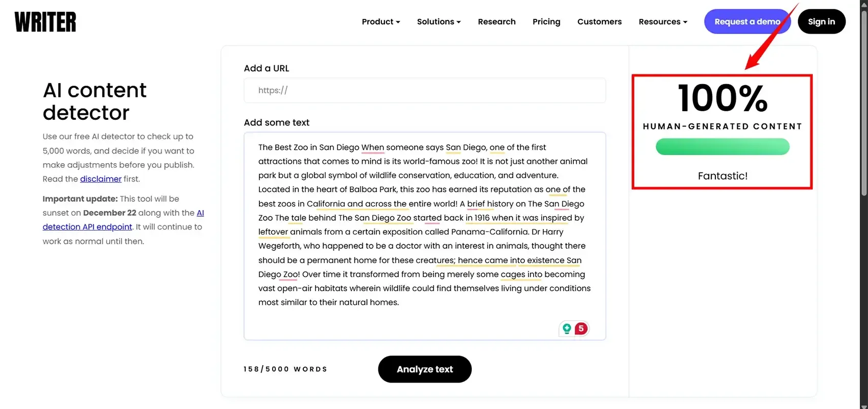Open the Customers page
Screen dimensions: 868x409
[599, 22]
